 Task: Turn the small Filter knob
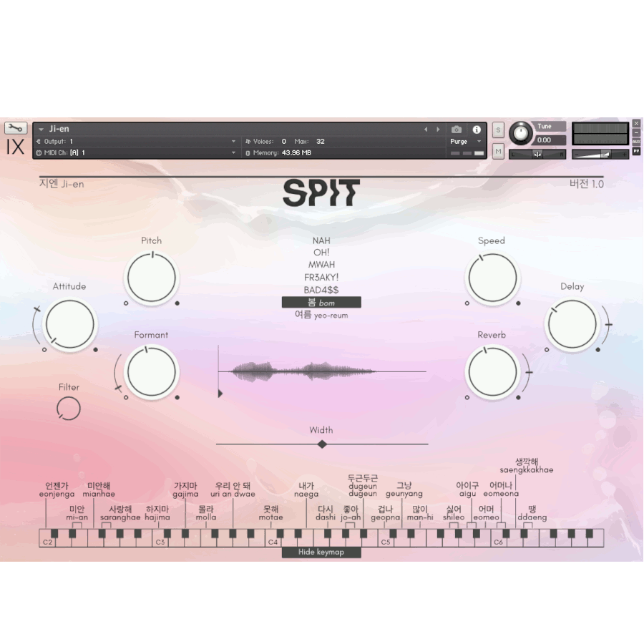tap(68, 407)
